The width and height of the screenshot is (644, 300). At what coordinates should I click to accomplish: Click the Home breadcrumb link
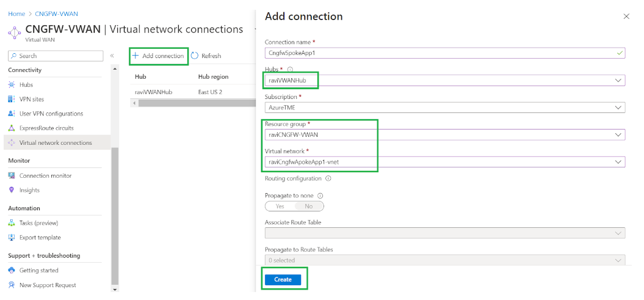[x=16, y=13]
